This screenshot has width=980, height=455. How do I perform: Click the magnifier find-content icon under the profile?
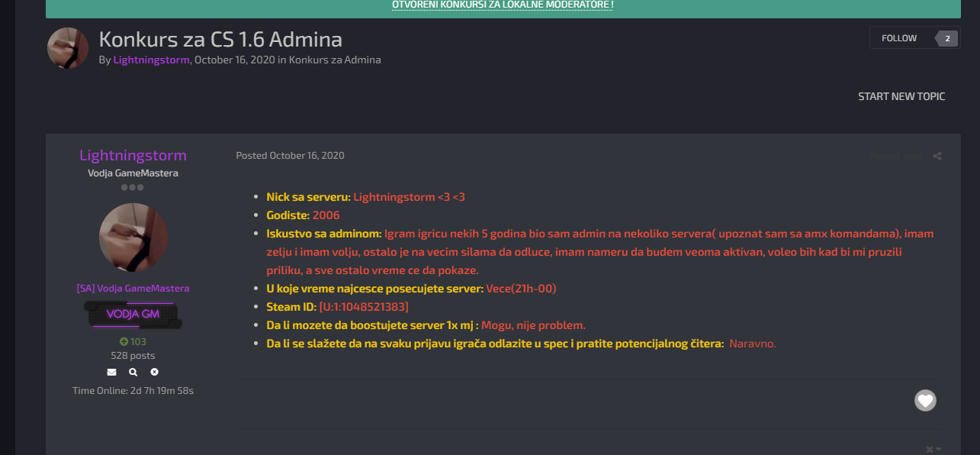tap(133, 373)
